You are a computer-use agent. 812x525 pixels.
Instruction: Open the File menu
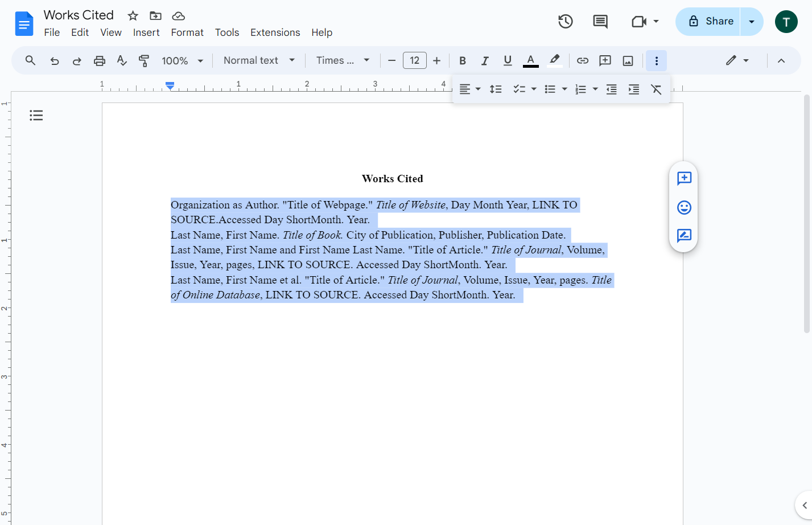pos(52,32)
